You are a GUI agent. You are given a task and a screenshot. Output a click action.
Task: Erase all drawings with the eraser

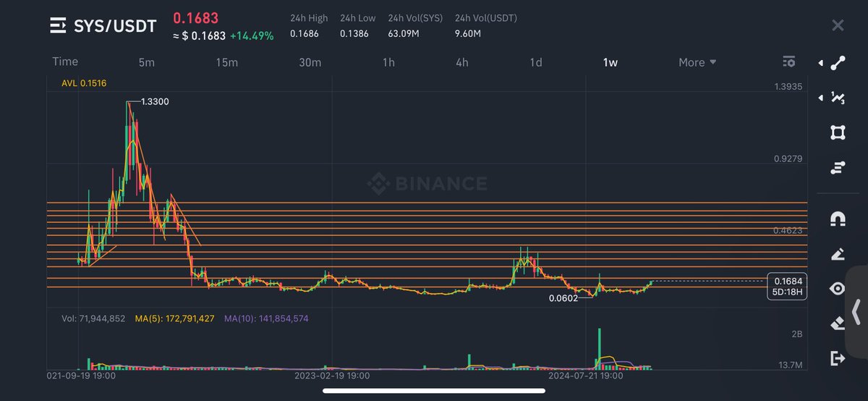pos(838,323)
